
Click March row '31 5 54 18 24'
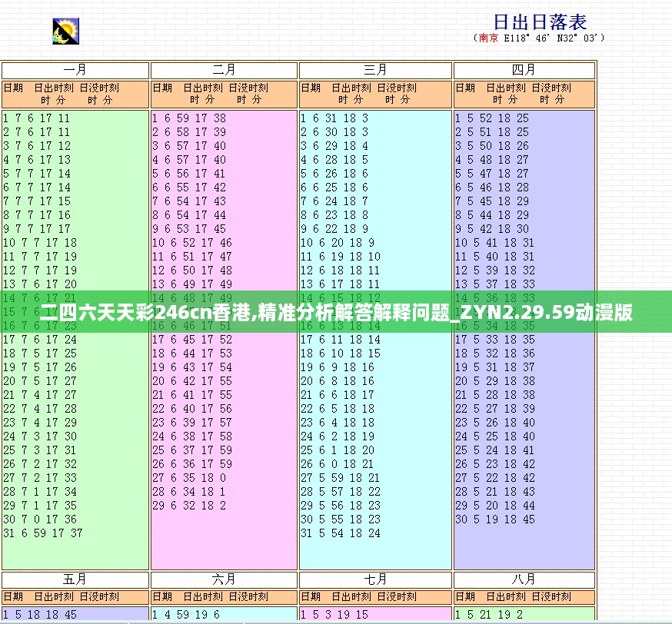click(341, 533)
